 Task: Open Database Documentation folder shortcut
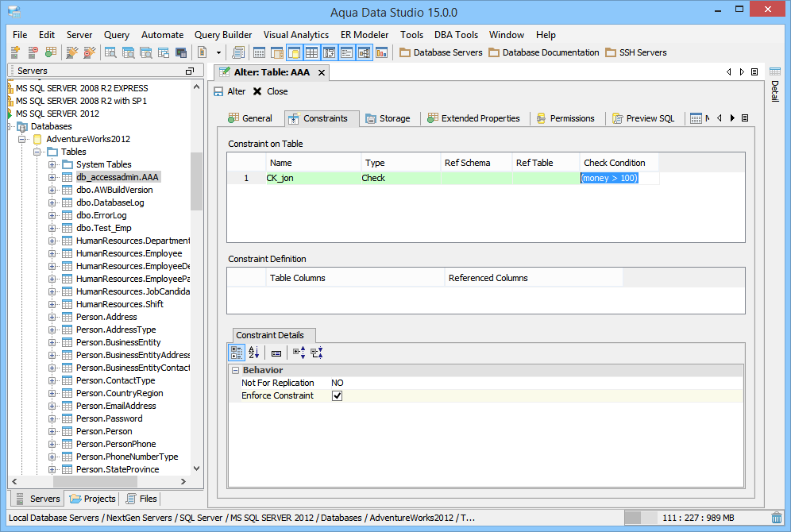[x=544, y=52]
